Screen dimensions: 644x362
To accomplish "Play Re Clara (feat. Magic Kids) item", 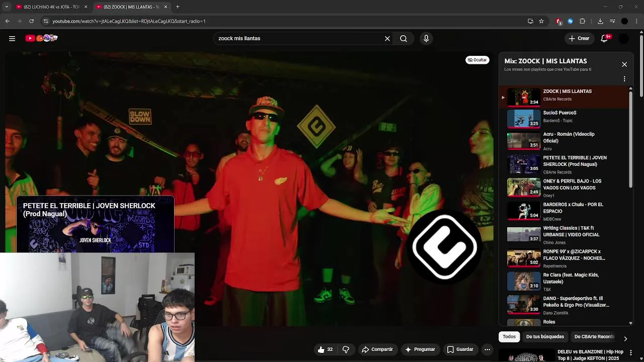I will coord(565,282).
